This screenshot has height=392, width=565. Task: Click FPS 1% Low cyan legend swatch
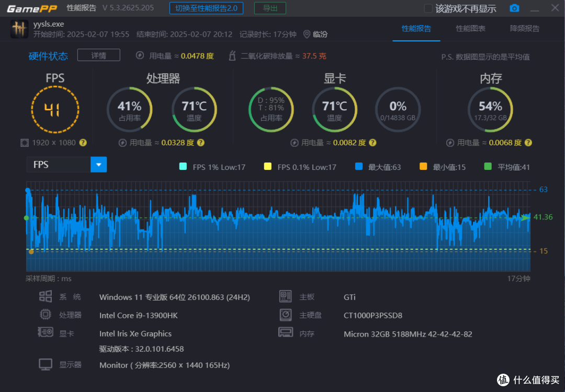pyautogui.click(x=183, y=166)
